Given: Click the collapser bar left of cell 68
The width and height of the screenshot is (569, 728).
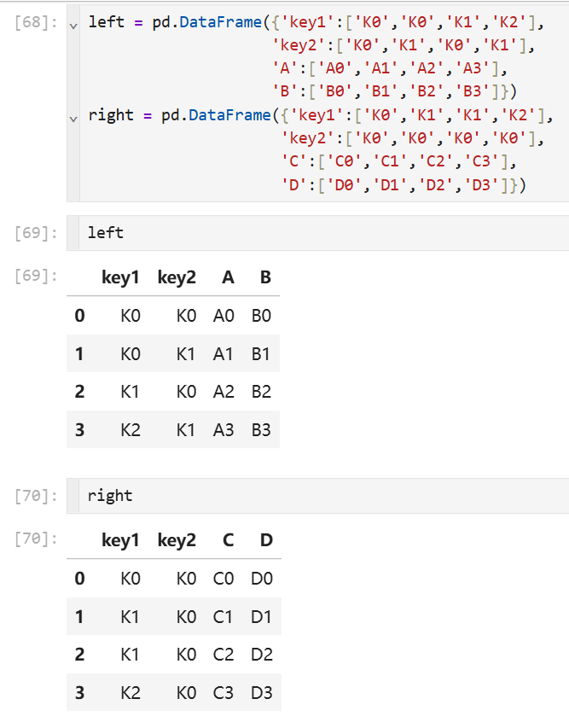Looking at the screenshot, I should click(73, 103).
